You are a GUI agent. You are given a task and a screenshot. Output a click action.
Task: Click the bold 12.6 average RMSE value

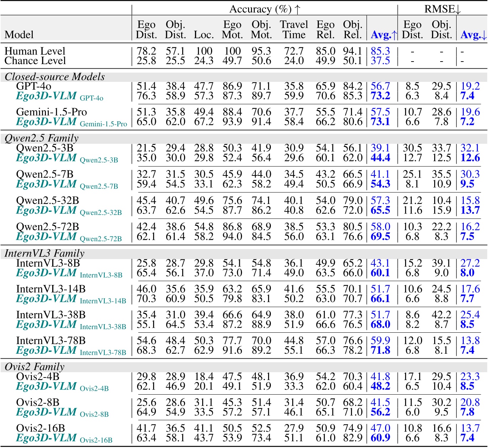pos(470,158)
